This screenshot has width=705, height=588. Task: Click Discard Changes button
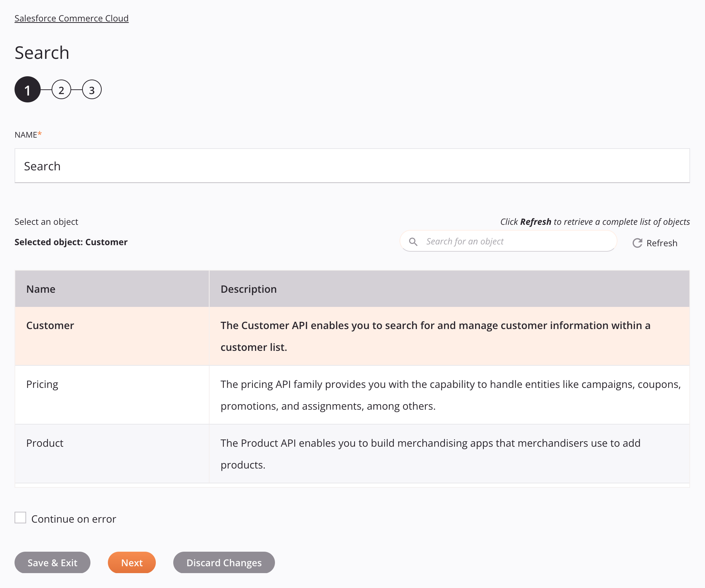(x=224, y=562)
